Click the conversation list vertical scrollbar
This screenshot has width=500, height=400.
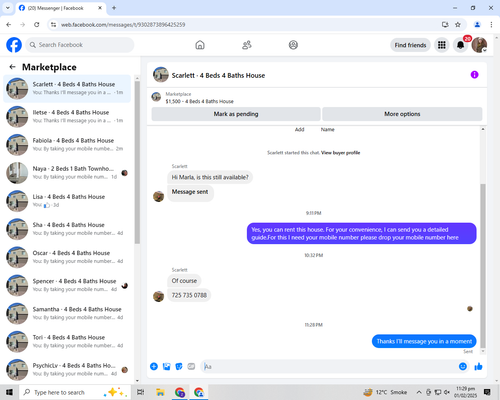pyautogui.click(x=137, y=162)
